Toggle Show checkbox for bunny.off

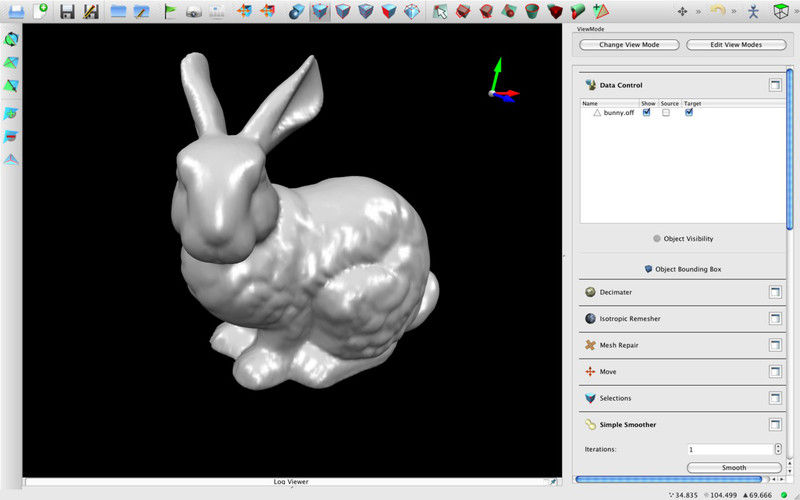click(646, 112)
